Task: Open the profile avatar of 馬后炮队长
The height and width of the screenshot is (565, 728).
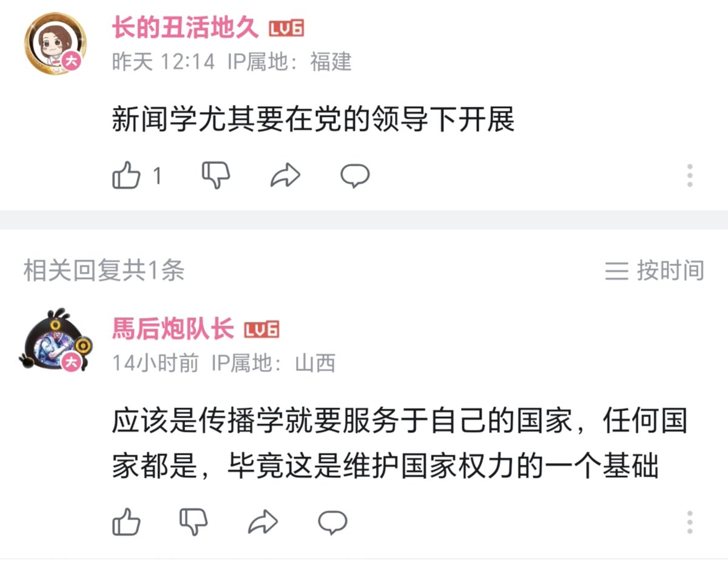Action: point(55,340)
